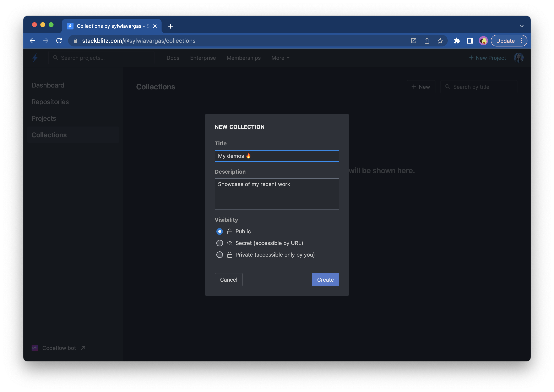Image resolution: width=554 pixels, height=392 pixels.
Task: Open the Chrome three-dot menu next to Update
Action: [522, 41]
